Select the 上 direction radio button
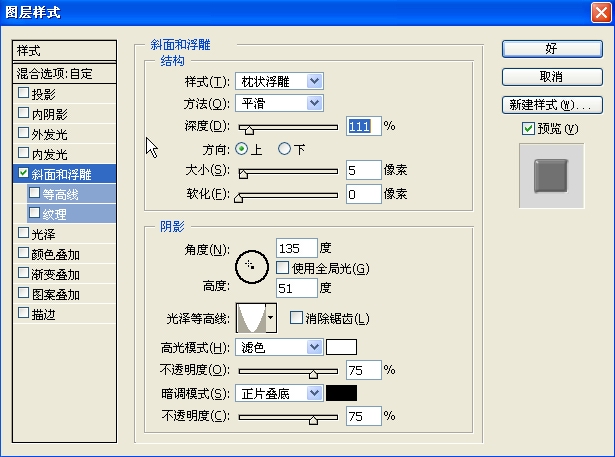This screenshot has height=457, width=615. (242, 149)
